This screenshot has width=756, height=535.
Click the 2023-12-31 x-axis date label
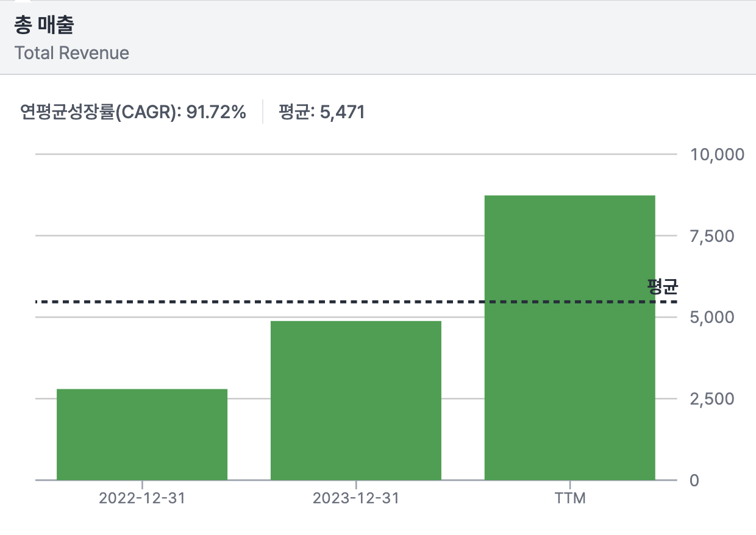click(x=355, y=498)
